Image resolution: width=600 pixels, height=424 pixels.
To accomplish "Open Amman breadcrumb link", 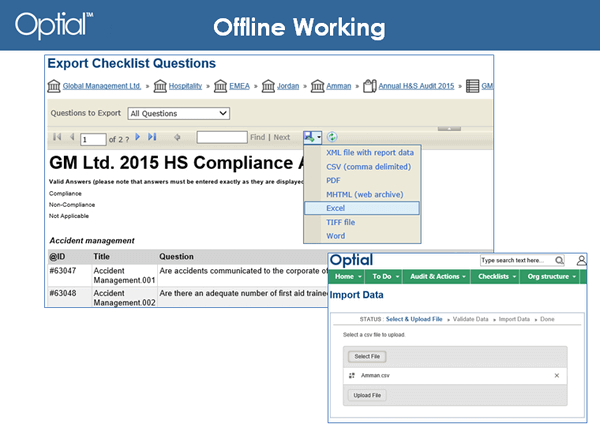I will tap(339, 86).
